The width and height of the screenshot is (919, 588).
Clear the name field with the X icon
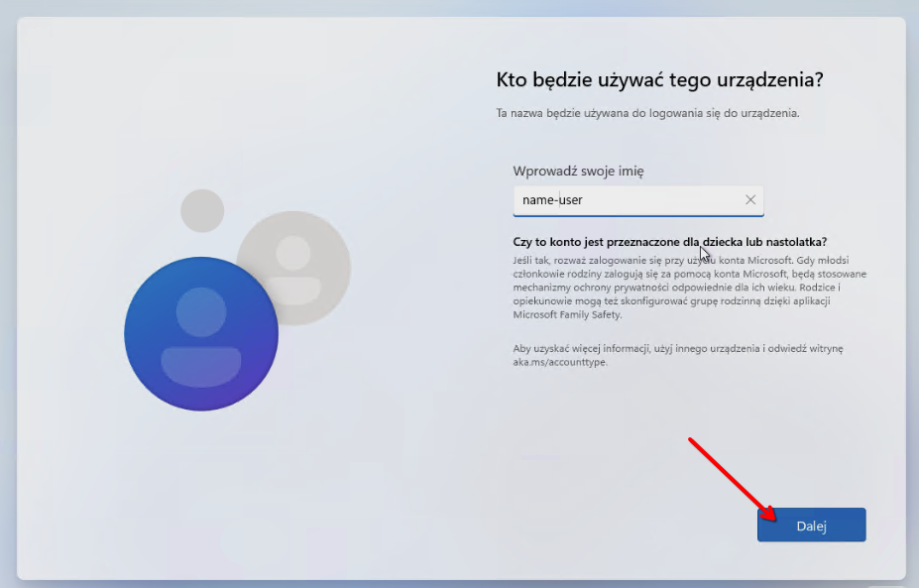coord(750,200)
